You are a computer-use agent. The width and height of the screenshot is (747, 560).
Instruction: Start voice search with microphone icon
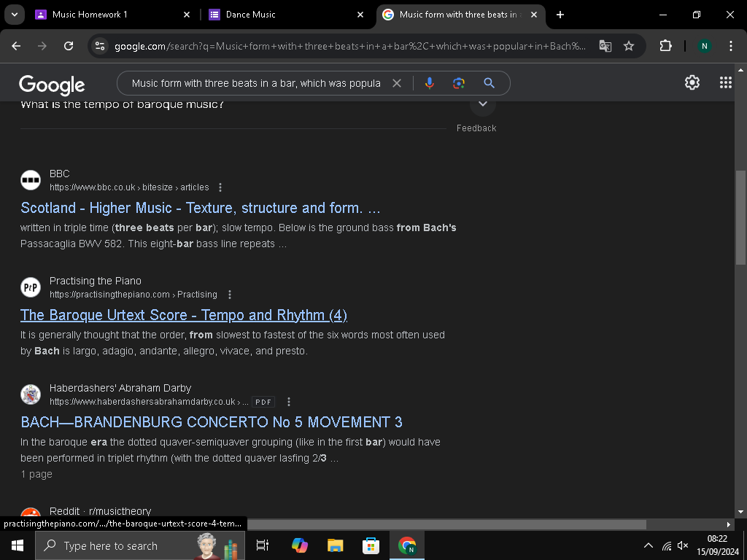[429, 83]
